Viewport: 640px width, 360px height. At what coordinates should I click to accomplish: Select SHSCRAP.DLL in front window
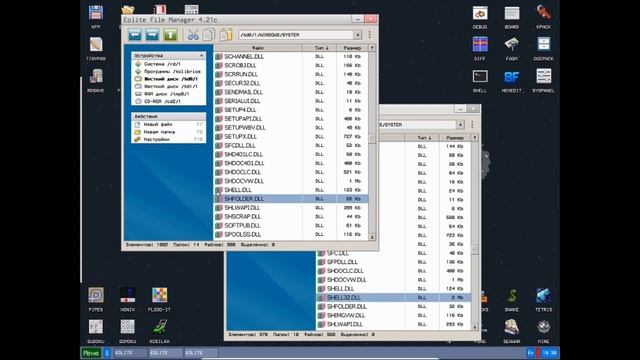click(x=291, y=217)
